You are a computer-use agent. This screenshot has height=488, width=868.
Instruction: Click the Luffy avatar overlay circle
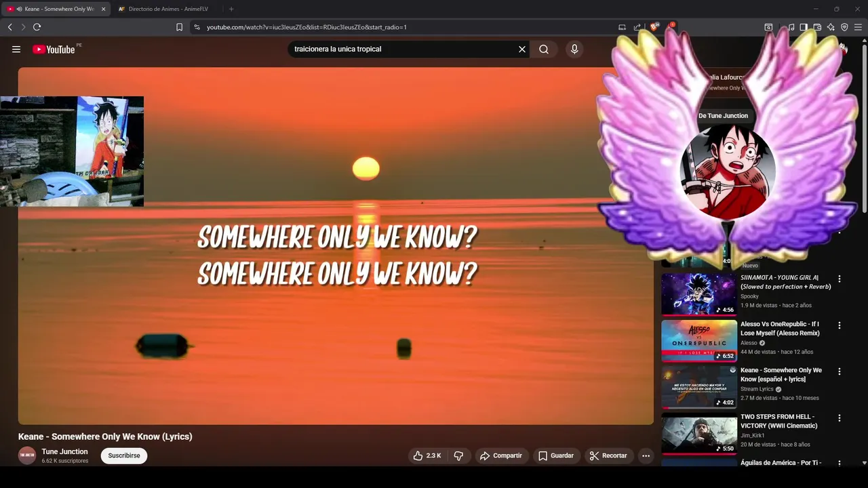coord(728,171)
